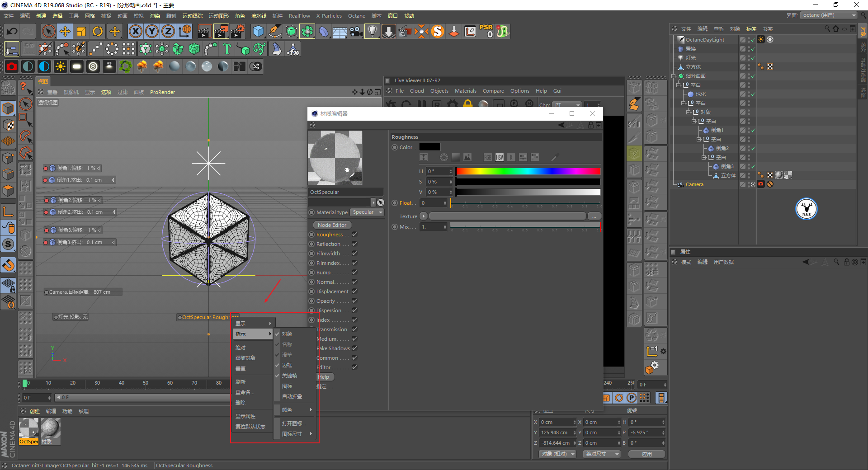Click the Texture browse ... button
Viewport: 868px width, 470px height.
(594, 216)
